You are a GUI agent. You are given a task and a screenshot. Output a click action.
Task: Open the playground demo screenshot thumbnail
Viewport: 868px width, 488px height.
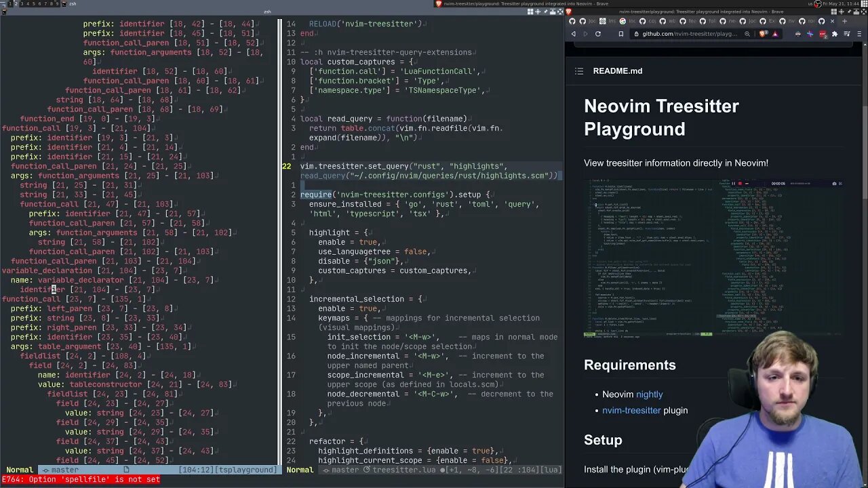pyautogui.click(x=714, y=258)
